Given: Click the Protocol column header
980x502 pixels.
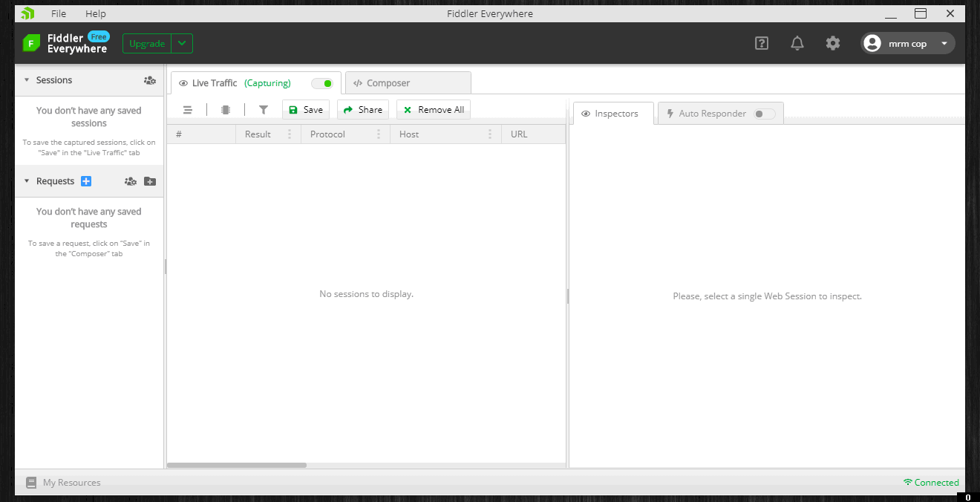Looking at the screenshot, I should [x=345, y=134].
